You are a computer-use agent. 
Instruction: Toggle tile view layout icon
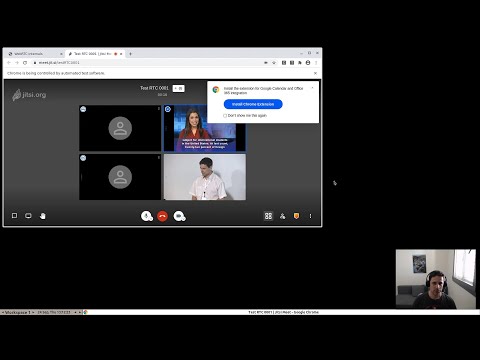(x=268, y=216)
